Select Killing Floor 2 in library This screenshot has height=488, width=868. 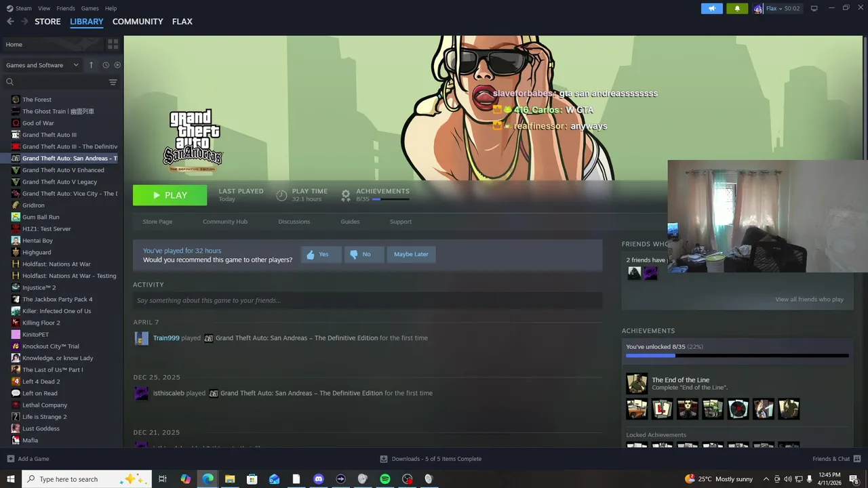click(x=41, y=323)
